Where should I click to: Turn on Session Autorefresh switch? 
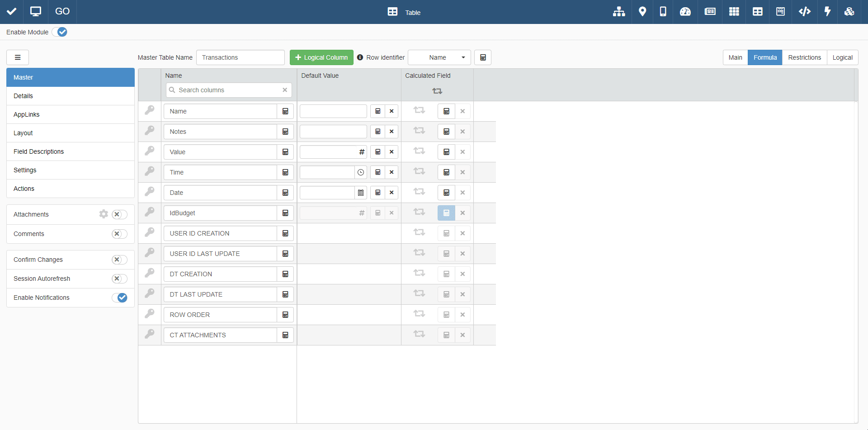coord(119,279)
